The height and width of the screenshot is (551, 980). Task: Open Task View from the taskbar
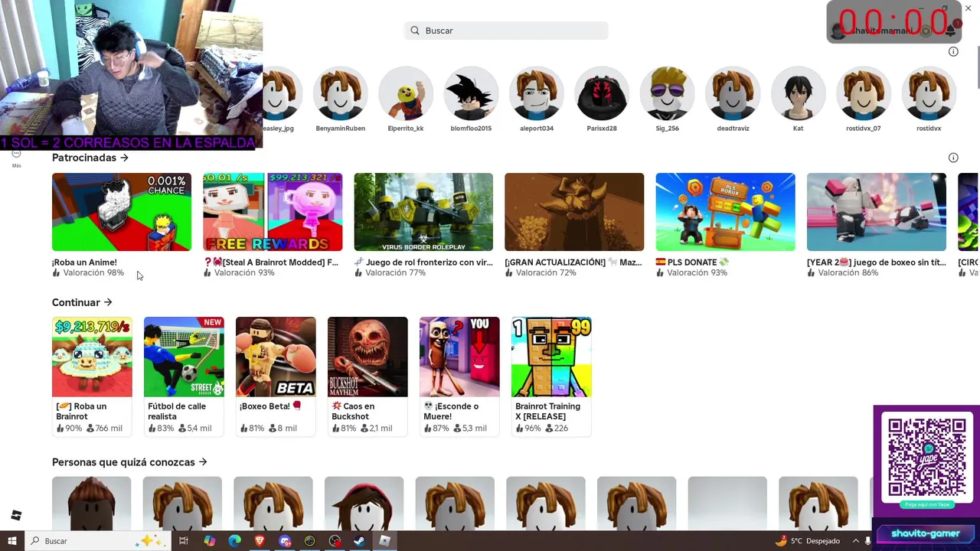(x=184, y=541)
